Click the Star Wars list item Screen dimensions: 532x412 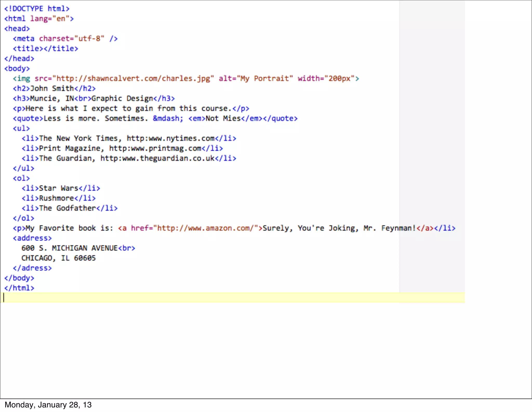[x=59, y=188]
